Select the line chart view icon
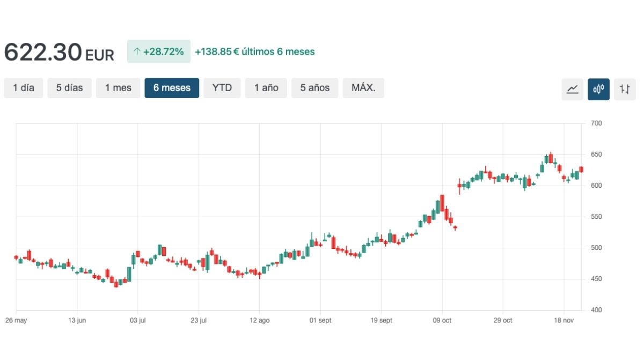This screenshot has height=362, width=644. (x=572, y=89)
